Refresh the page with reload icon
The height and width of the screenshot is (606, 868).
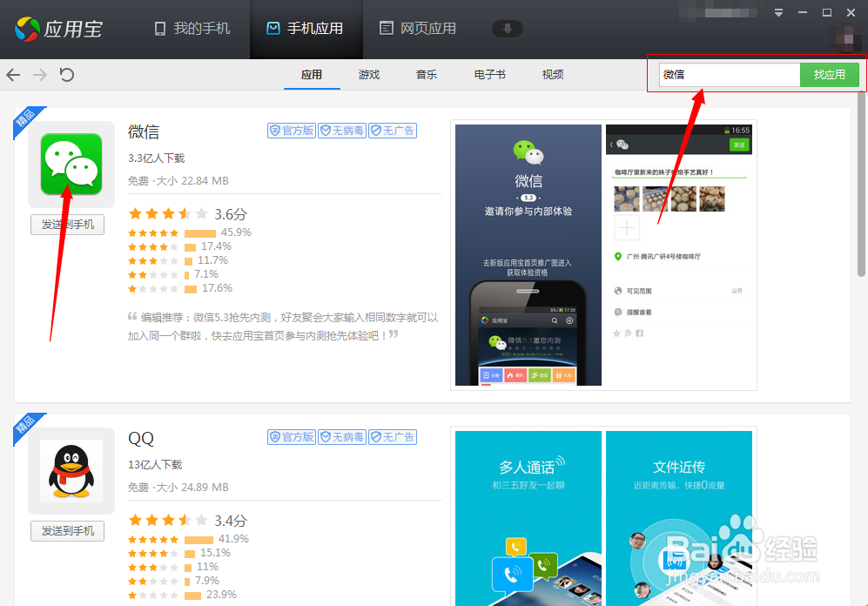click(67, 75)
